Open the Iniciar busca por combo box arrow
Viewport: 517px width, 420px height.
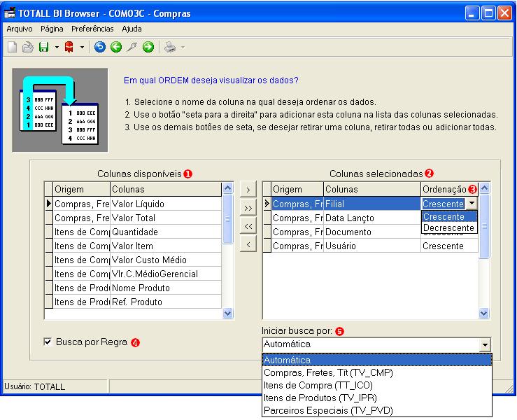[485, 345]
